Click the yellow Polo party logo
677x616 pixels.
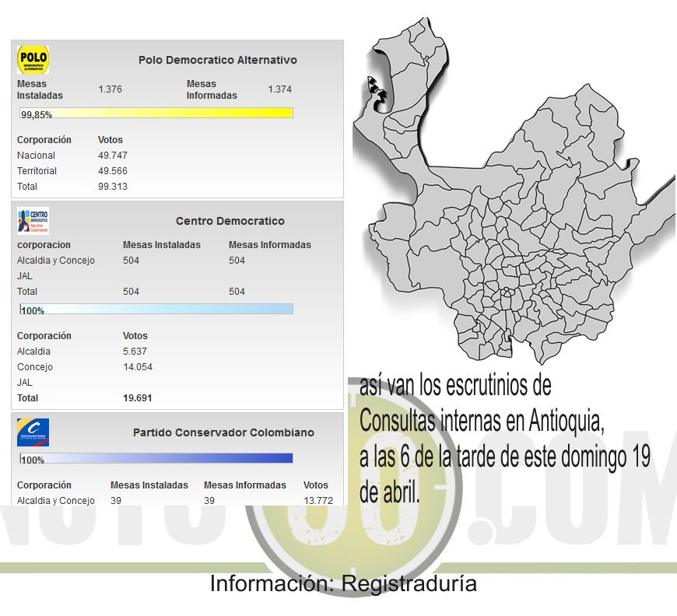33,60
